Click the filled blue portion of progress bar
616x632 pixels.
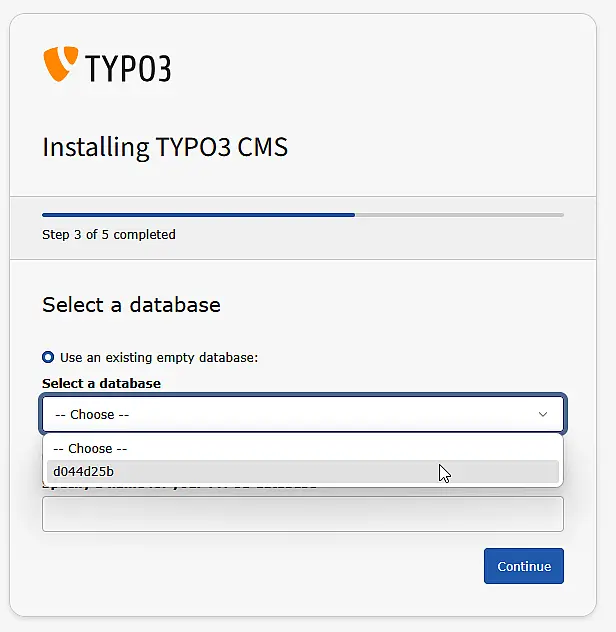198,214
